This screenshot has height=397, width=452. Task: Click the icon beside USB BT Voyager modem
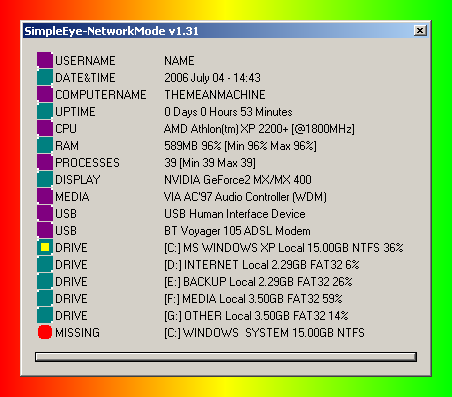coord(45,230)
